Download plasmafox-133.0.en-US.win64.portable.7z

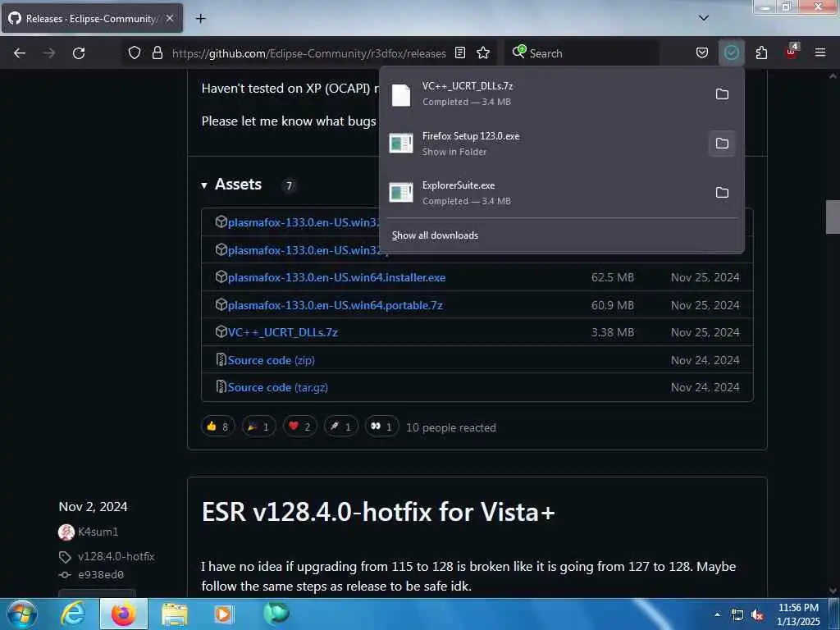click(336, 305)
